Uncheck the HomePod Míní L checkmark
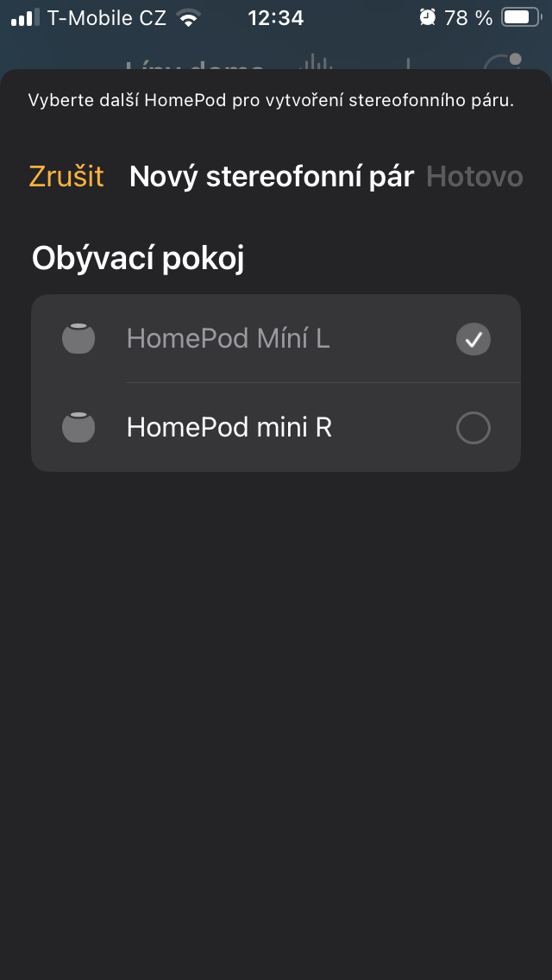The width and height of the screenshot is (552, 980). tap(473, 340)
